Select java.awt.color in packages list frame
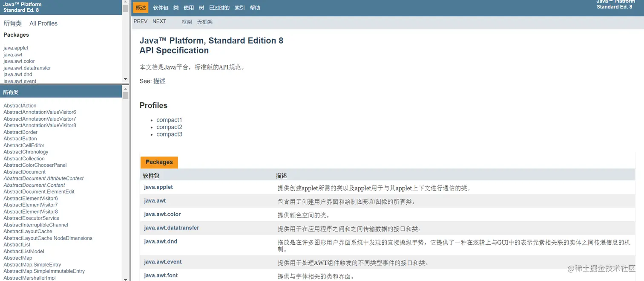Screen dimensions: 644x281 (19, 61)
